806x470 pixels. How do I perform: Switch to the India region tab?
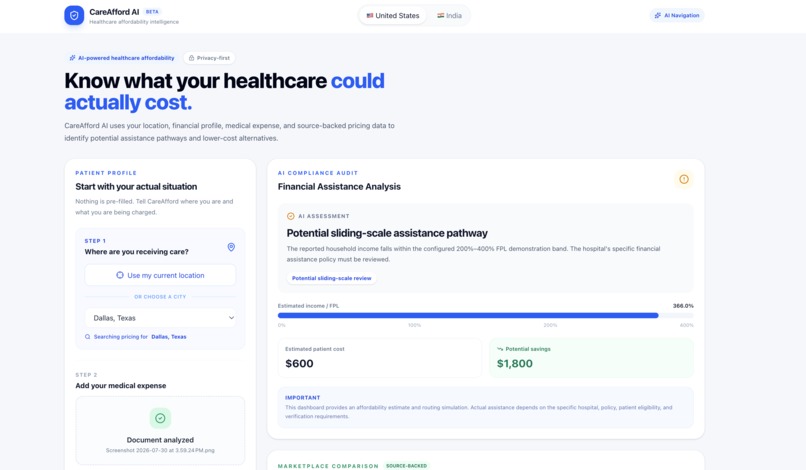449,15
